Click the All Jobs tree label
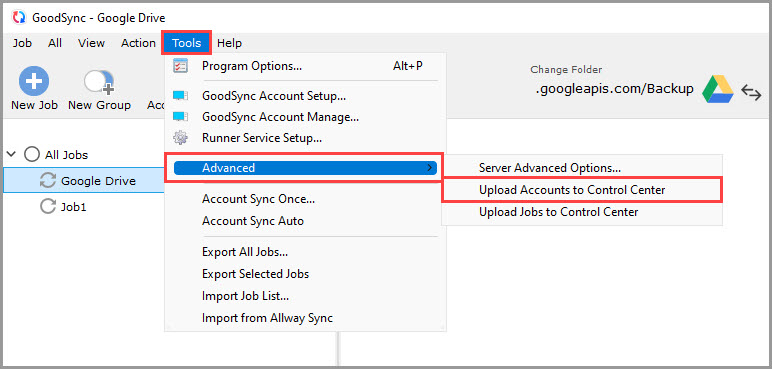The width and height of the screenshot is (772, 369). (66, 155)
